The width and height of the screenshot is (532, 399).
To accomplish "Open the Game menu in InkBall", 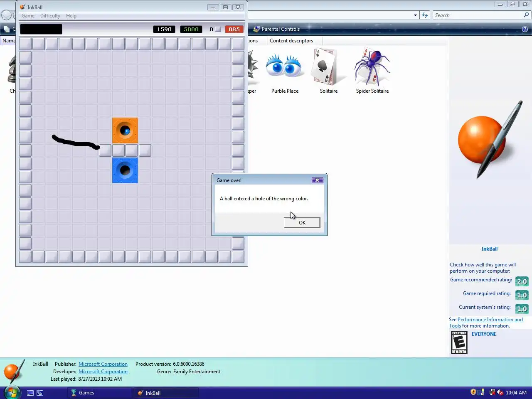I will coord(28,16).
